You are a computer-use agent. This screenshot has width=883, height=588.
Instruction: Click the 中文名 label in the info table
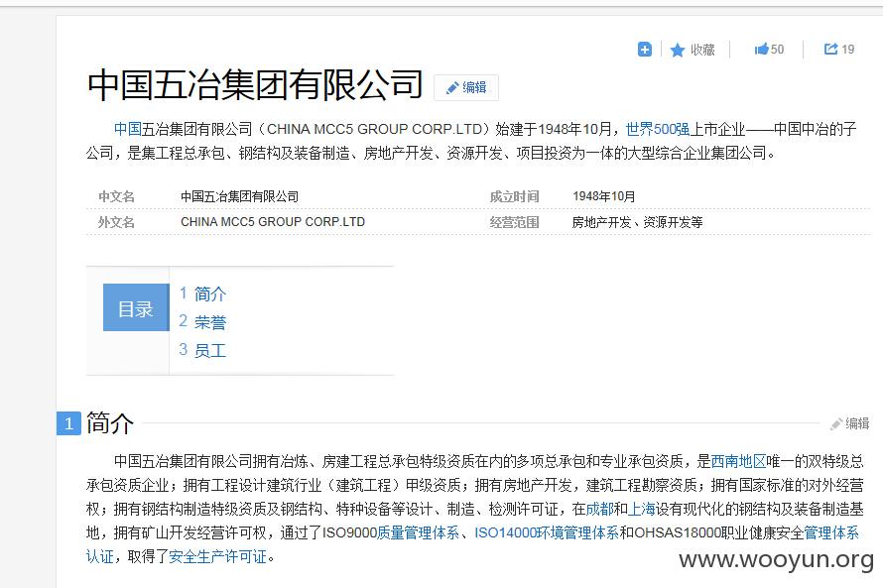pos(116,196)
